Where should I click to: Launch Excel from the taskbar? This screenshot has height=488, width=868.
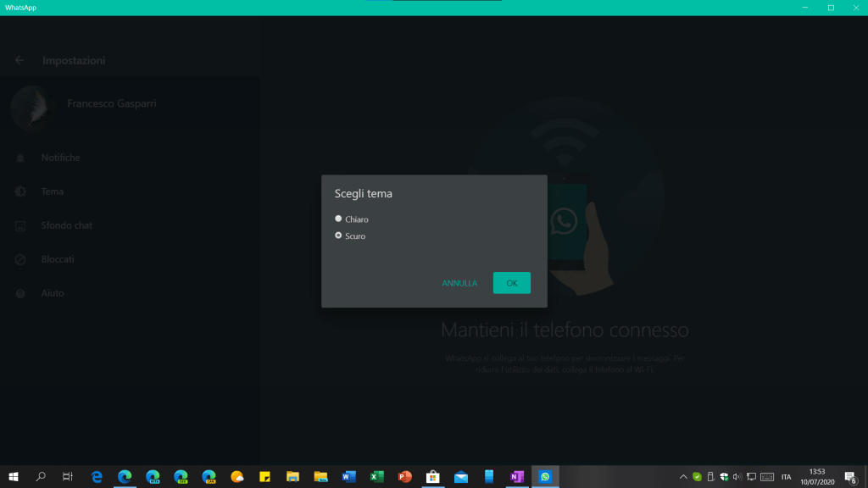point(376,477)
